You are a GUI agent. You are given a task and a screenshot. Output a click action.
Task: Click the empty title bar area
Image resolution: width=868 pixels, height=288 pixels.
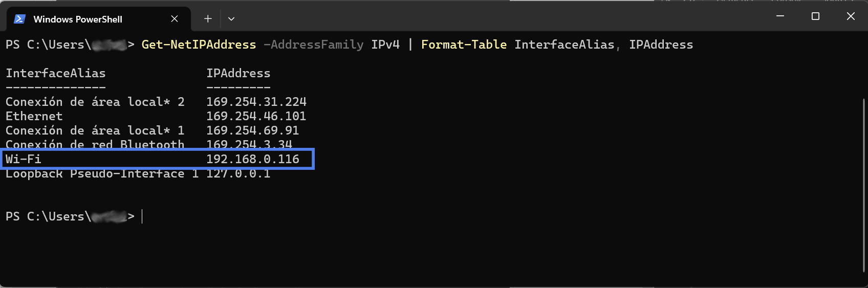point(502,16)
